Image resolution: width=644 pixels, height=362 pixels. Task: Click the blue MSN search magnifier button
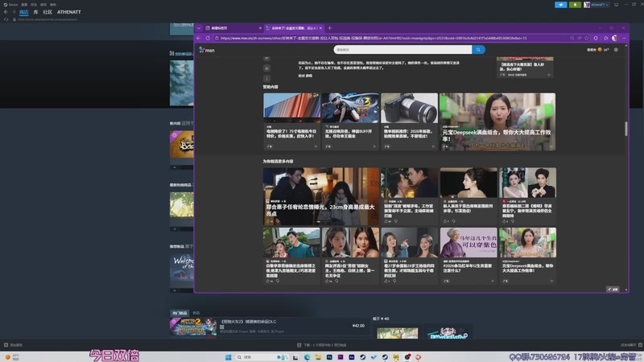tap(478, 50)
